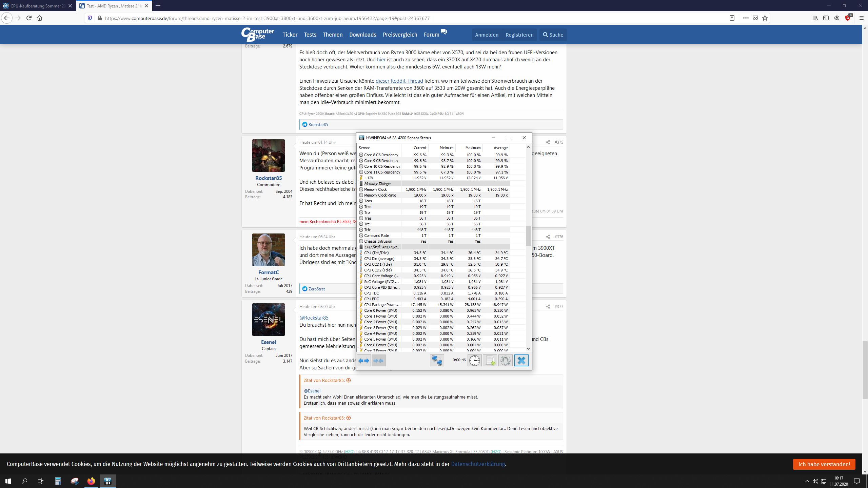Click the HWiNFO scroll down arrow
Image resolution: width=868 pixels, height=488 pixels.
tap(528, 349)
